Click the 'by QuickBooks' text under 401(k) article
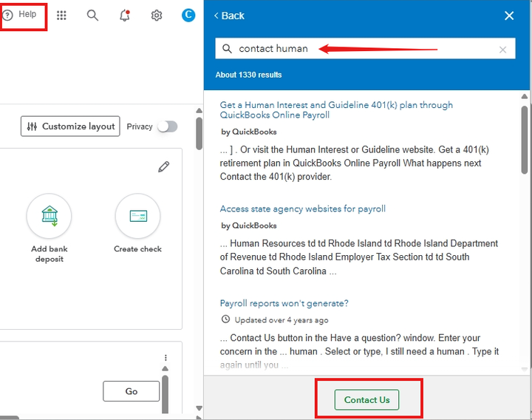This screenshot has width=532, height=420. tap(249, 132)
